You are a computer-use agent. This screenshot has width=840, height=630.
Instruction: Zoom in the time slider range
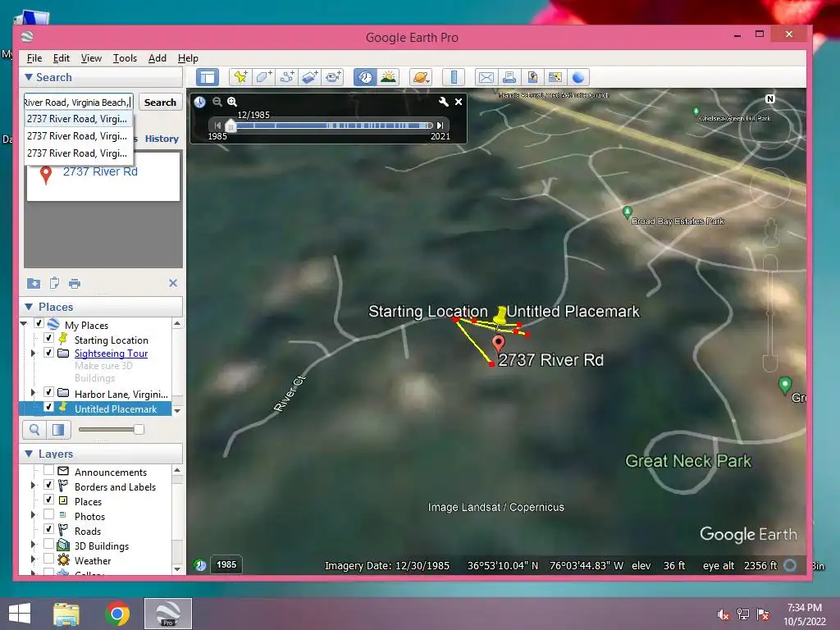[232, 101]
